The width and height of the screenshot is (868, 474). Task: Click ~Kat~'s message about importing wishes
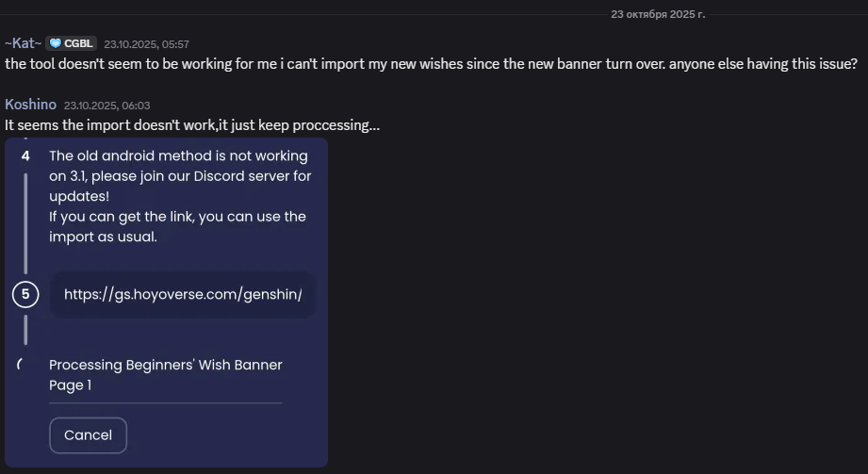coord(431,64)
